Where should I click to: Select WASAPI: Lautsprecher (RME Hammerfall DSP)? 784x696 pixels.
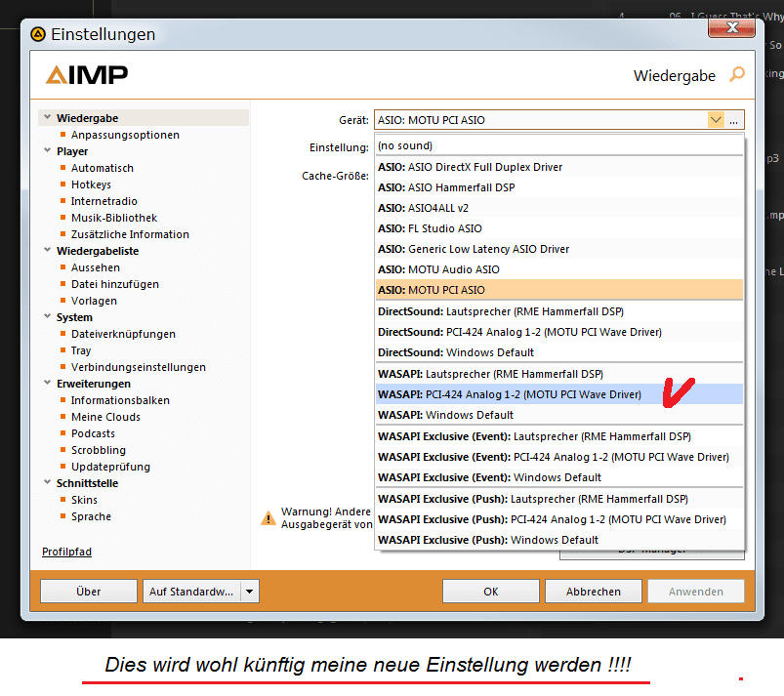559,374
